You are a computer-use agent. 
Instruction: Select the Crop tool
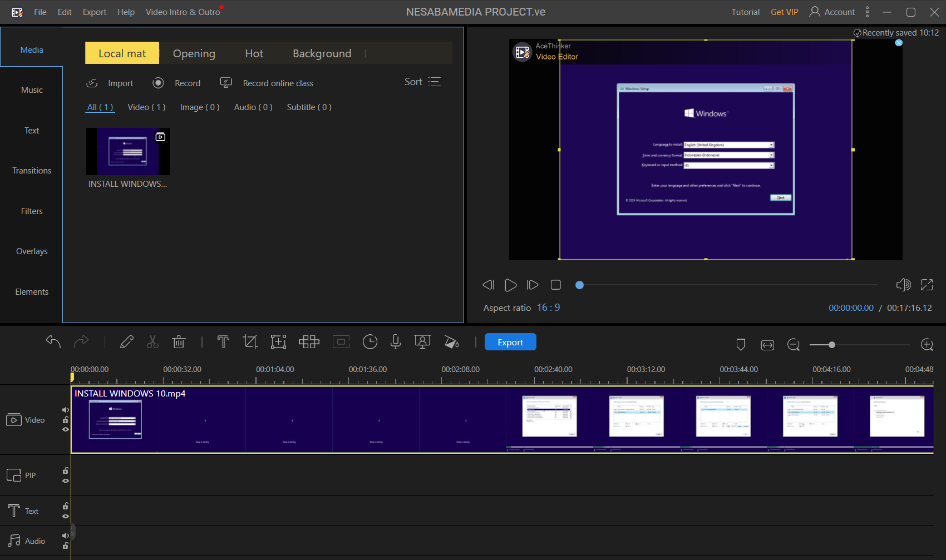250,341
